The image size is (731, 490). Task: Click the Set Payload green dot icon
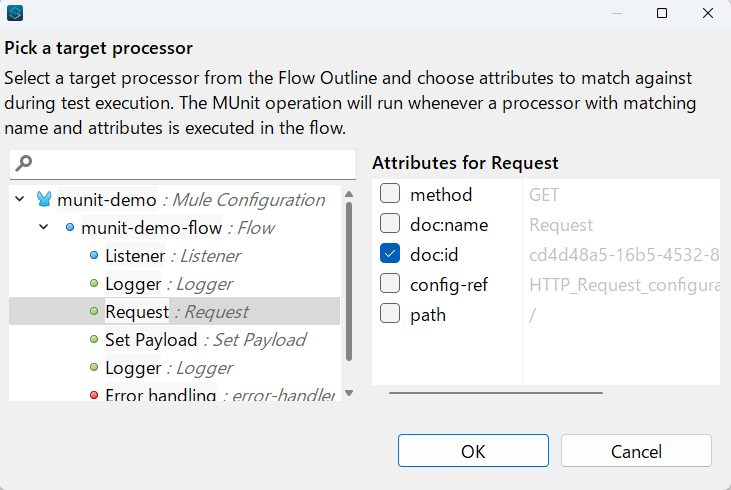[94, 340]
